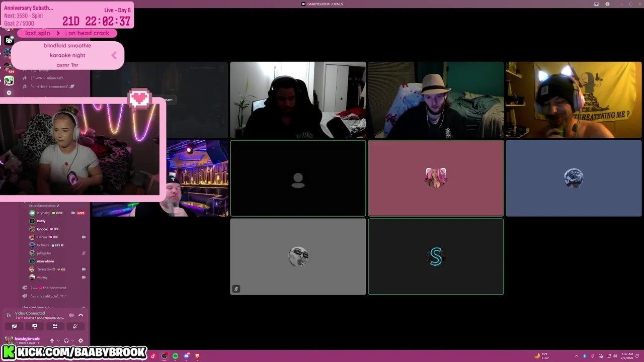The height and width of the screenshot is (362, 644).
Task: Click Add a Server plus button
Action: click(x=9, y=93)
